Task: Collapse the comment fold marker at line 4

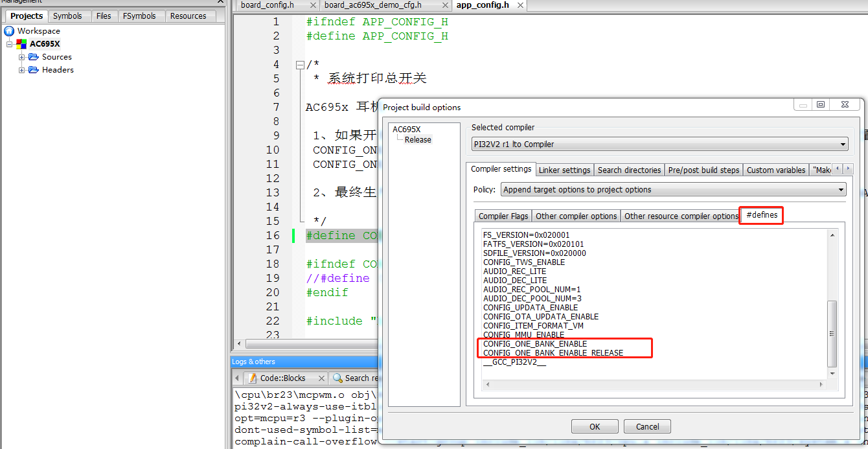Action: (299, 65)
